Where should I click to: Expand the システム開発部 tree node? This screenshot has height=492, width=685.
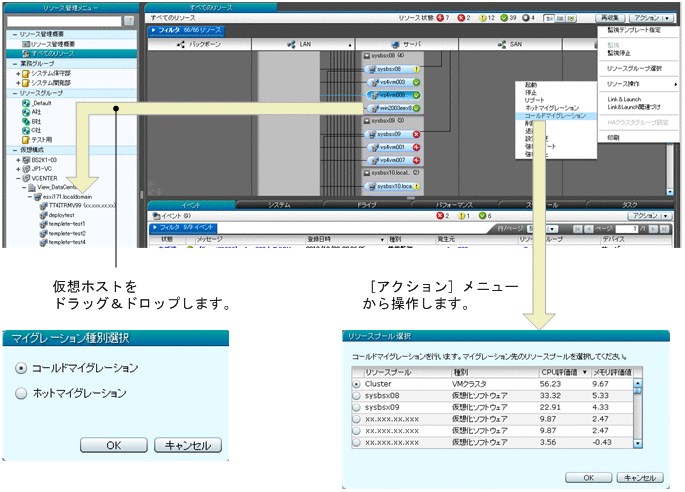coord(18,83)
